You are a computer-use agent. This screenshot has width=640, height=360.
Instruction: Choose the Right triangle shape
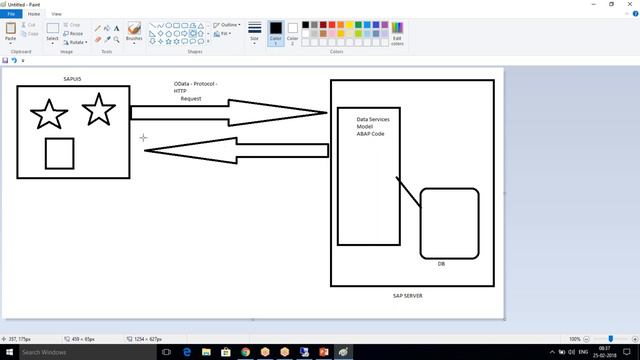tap(152, 33)
